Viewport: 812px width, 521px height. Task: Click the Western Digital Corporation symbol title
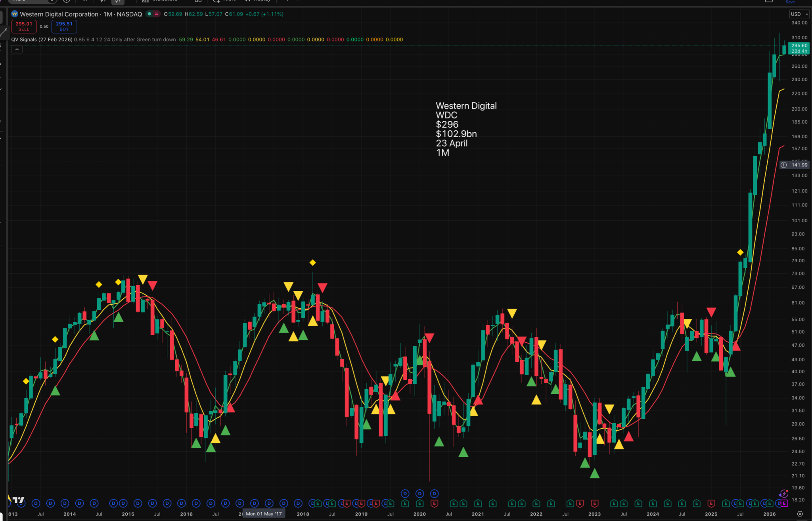click(59, 14)
